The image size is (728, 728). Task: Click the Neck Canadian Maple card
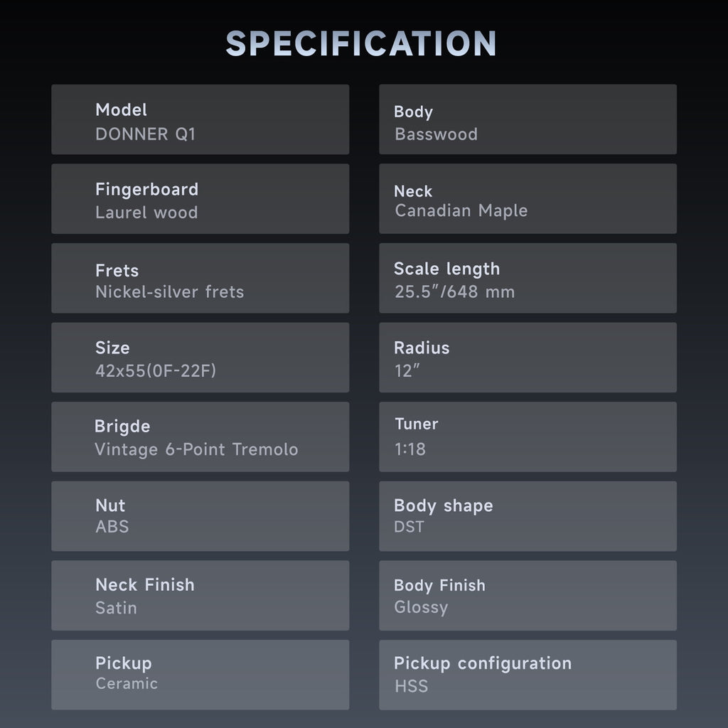(528, 199)
